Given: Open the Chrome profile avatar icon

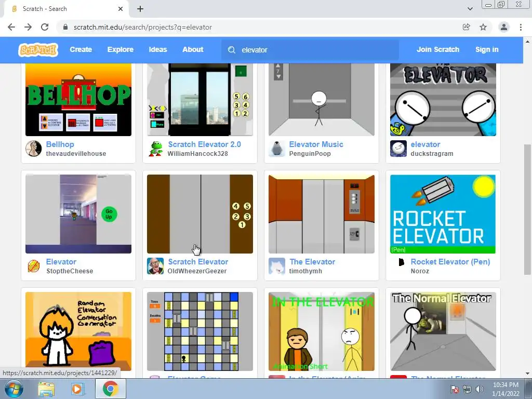Looking at the screenshot, I should (504, 27).
